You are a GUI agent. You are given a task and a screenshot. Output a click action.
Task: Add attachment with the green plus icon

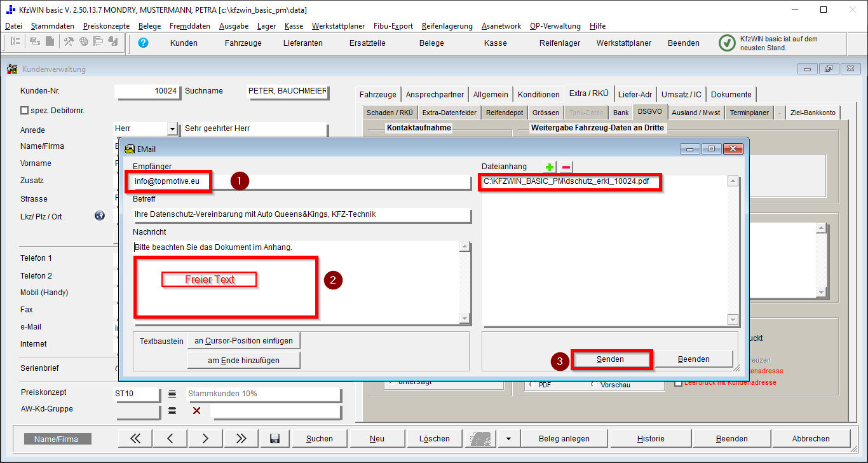[550, 167]
